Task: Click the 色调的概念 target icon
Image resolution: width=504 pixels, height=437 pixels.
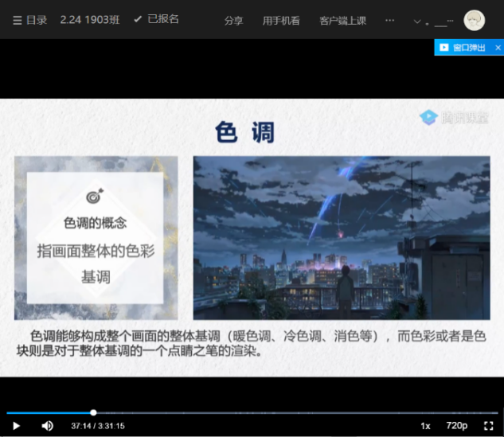Action: pos(95,196)
